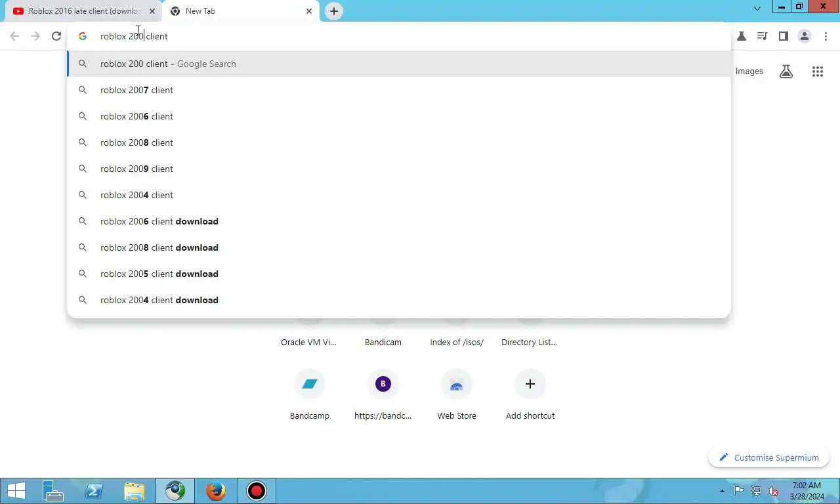Open the media control playlist icon

click(x=762, y=36)
